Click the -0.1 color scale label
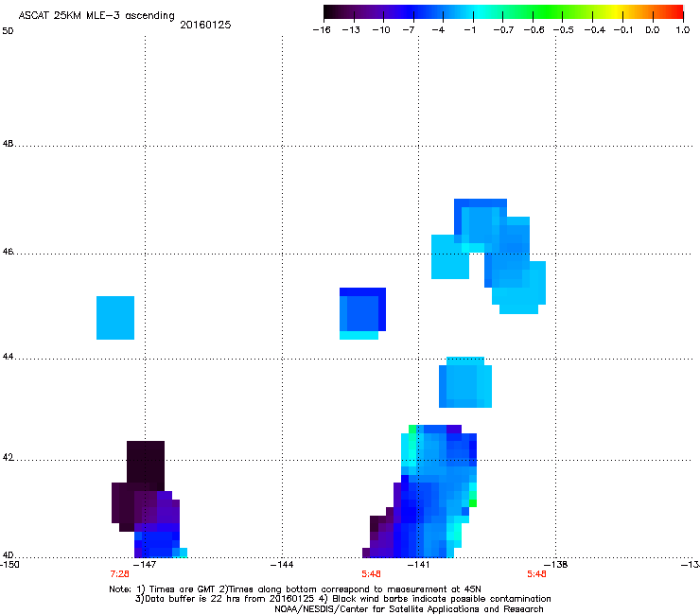This screenshot has height=615, width=700. pyautogui.click(x=623, y=30)
